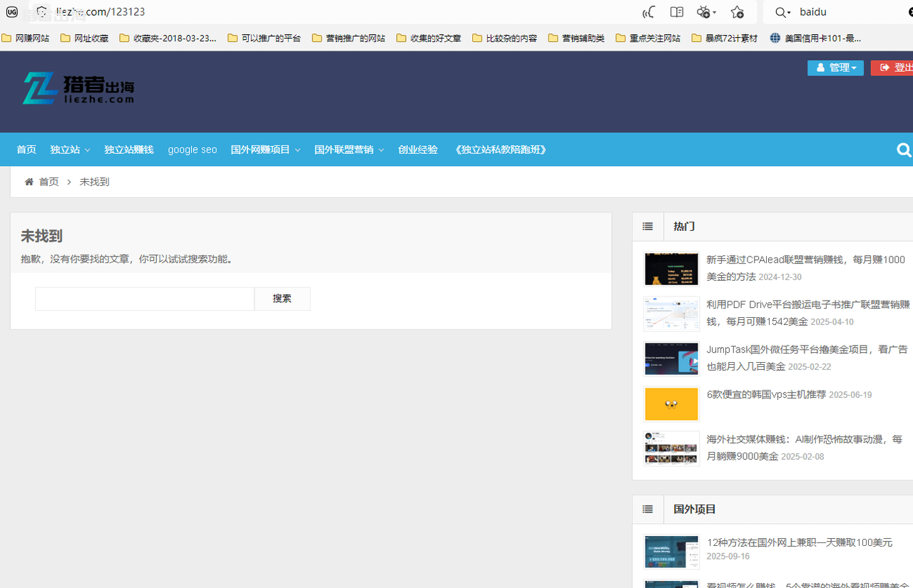Click the read aloud icon in the toolbar
This screenshot has width=913, height=588.
[648, 11]
